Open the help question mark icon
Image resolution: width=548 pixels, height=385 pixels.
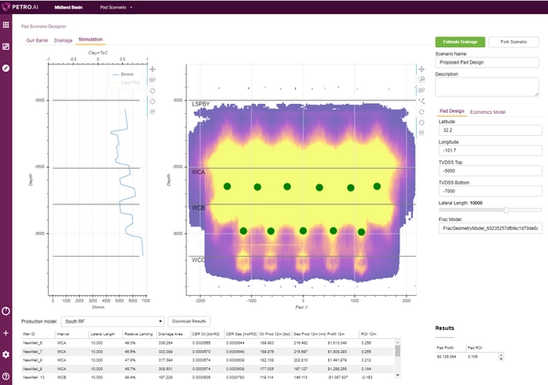click(6, 376)
